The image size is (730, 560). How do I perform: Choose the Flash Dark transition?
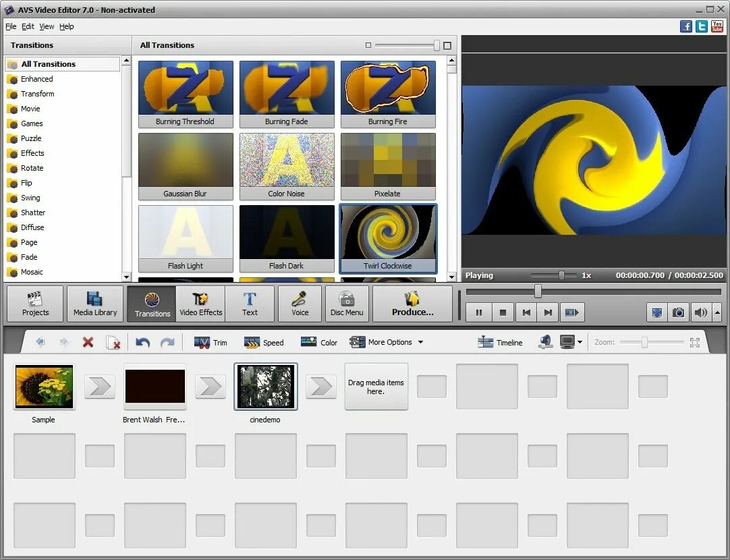(x=287, y=238)
